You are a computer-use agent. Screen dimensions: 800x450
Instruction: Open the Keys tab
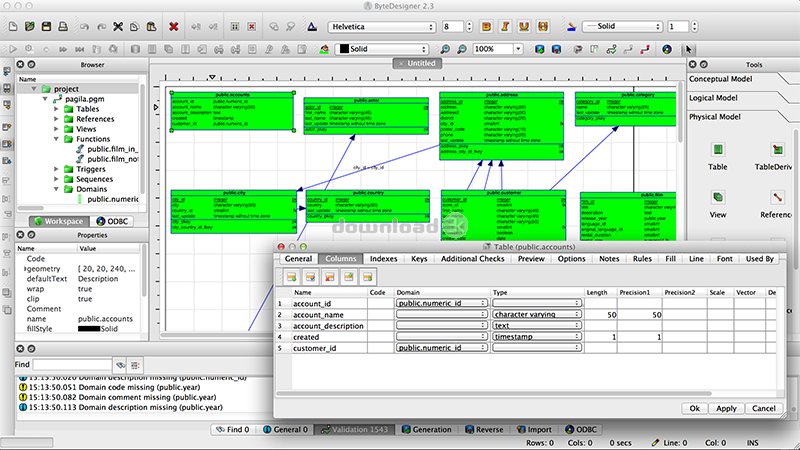coord(419,259)
